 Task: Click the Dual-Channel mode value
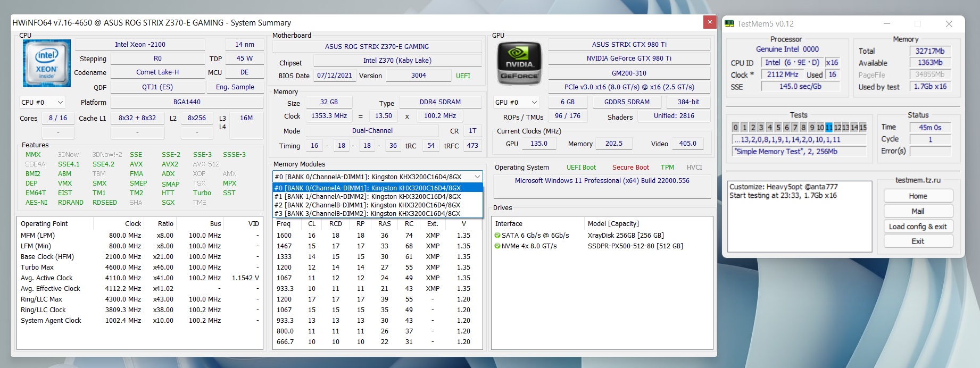point(372,131)
